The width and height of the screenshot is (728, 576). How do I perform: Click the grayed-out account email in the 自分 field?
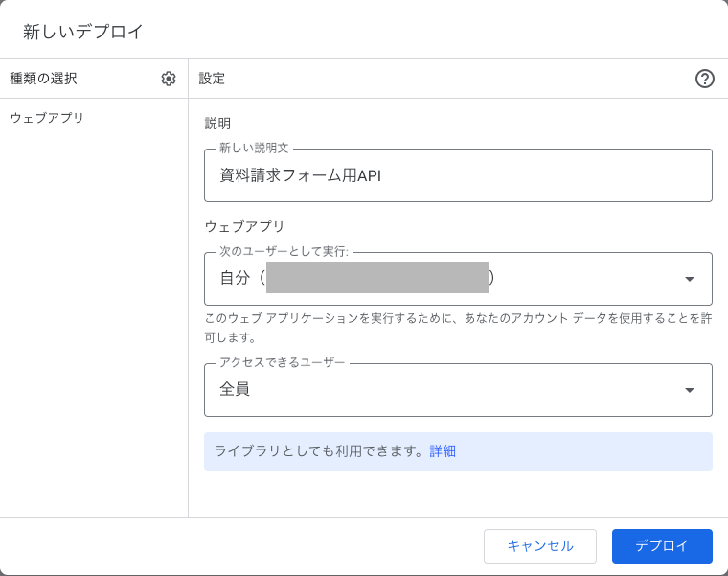point(377,277)
